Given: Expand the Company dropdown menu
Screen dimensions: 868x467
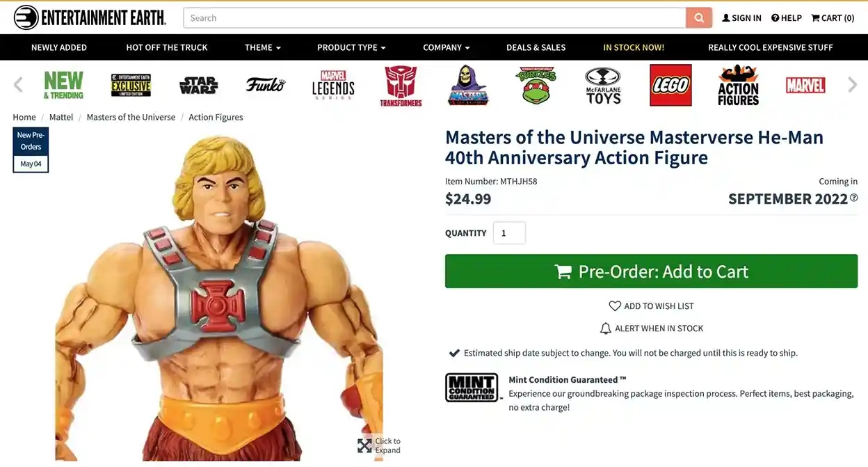Looking at the screenshot, I should [x=446, y=47].
